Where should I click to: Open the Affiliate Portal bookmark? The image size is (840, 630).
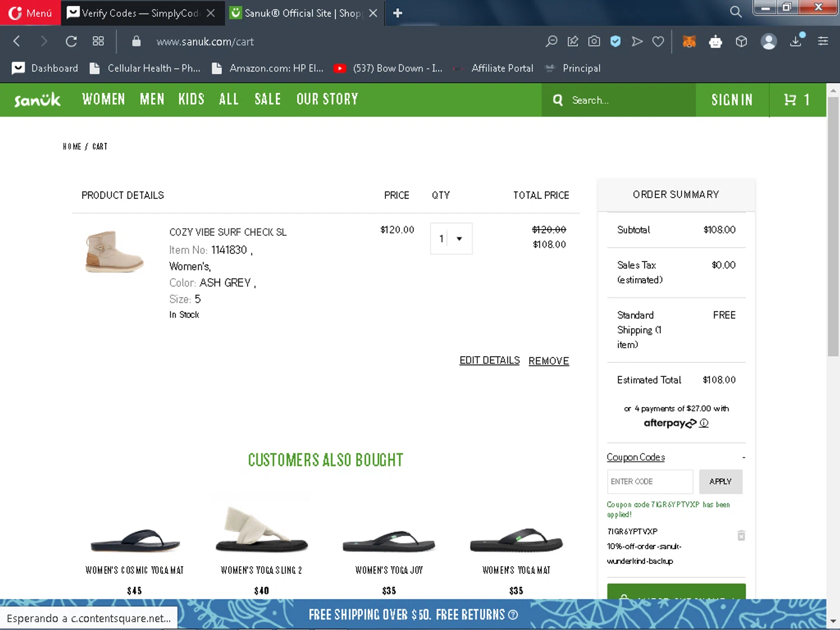point(493,68)
